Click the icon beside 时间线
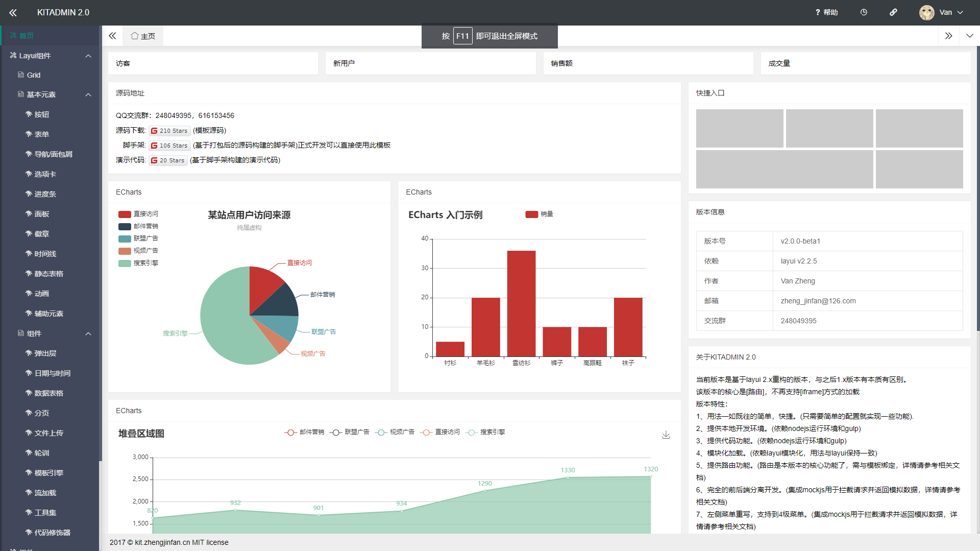 (29, 253)
